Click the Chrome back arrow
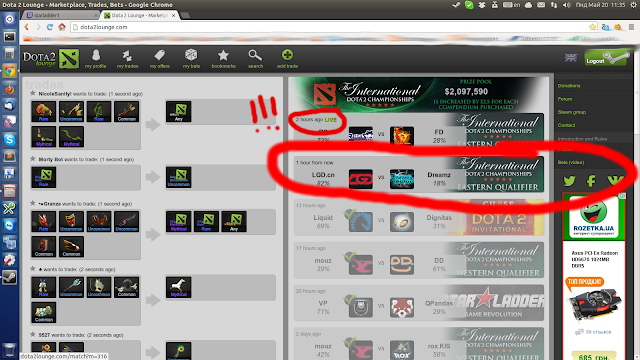Viewport: 640px width, 360px height. [x=27, y=27]
